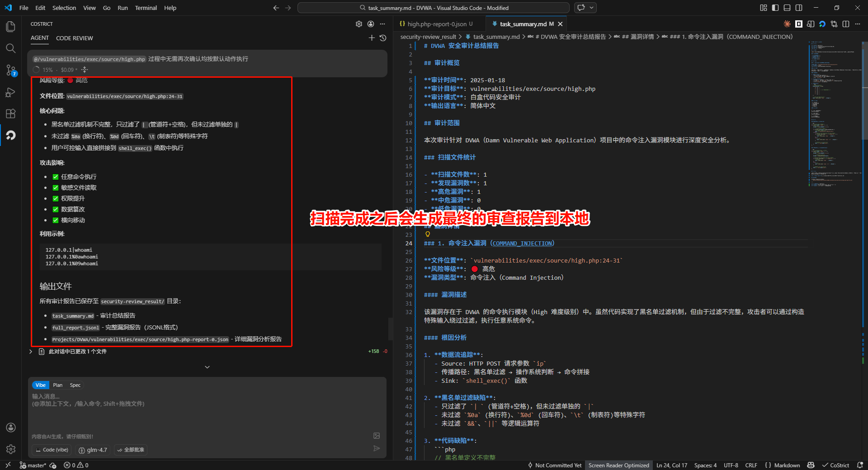The width and height of the screenshot is (868, 470).
Task: Switch to the CODE REVIEW tab
Action: click(x=74, y=38)
